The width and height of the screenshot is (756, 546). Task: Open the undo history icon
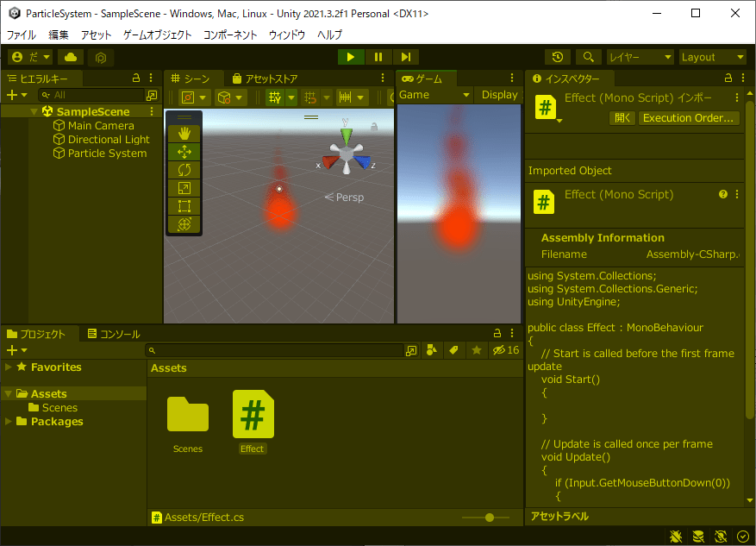[558, 57]
